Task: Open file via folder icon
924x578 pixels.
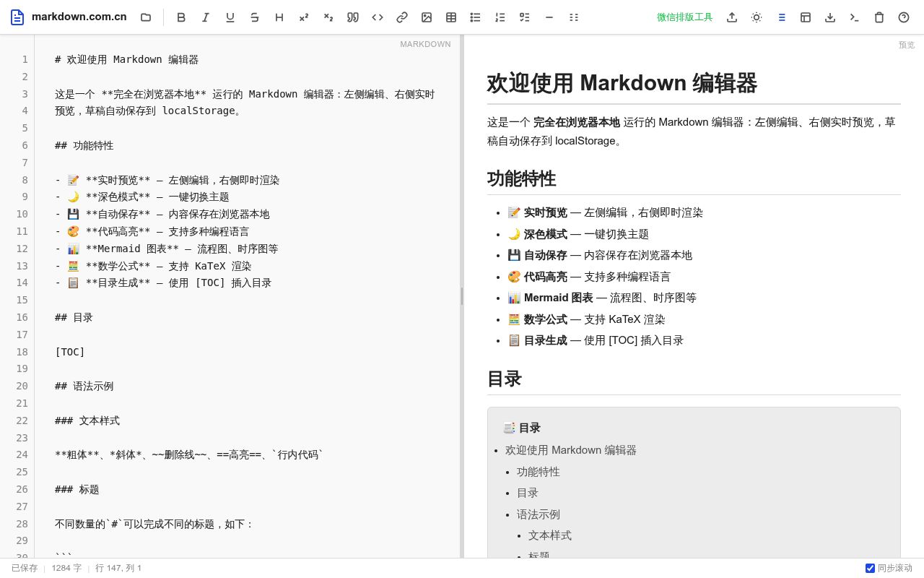Action: tap(146, 17)
